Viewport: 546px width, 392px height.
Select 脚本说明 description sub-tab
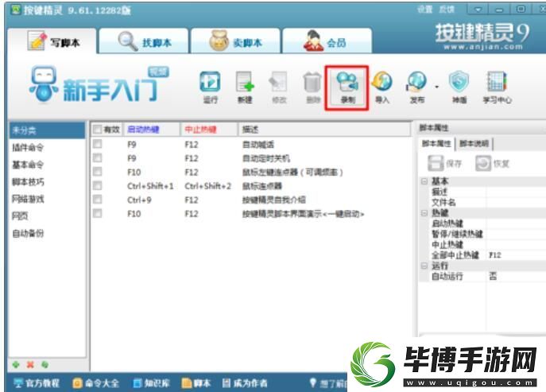tap(474, 144)
